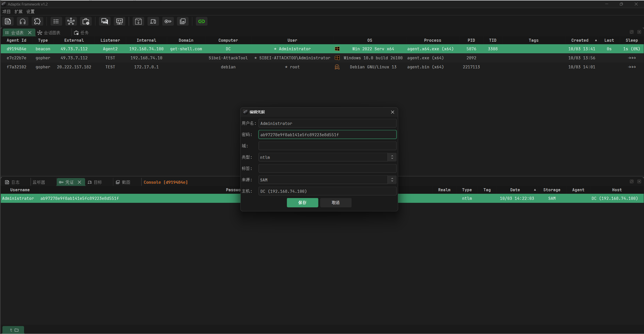Close the 编辑凭据 dialog
This screenshot has height=334, width=644.
tap(392, 112)
